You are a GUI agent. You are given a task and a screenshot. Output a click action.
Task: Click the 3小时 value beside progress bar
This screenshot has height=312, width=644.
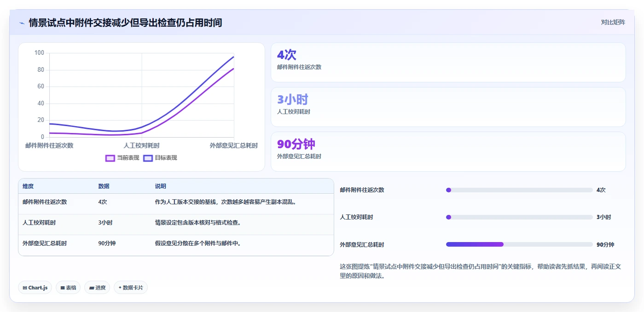pos(604,217)
